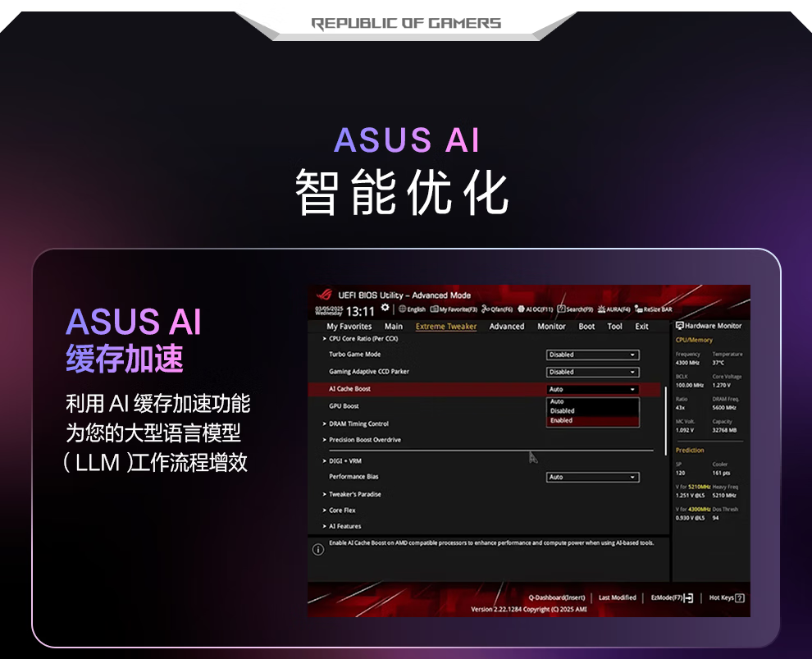
Task: Switch to the Advanced tab
Action: [506, 327]
